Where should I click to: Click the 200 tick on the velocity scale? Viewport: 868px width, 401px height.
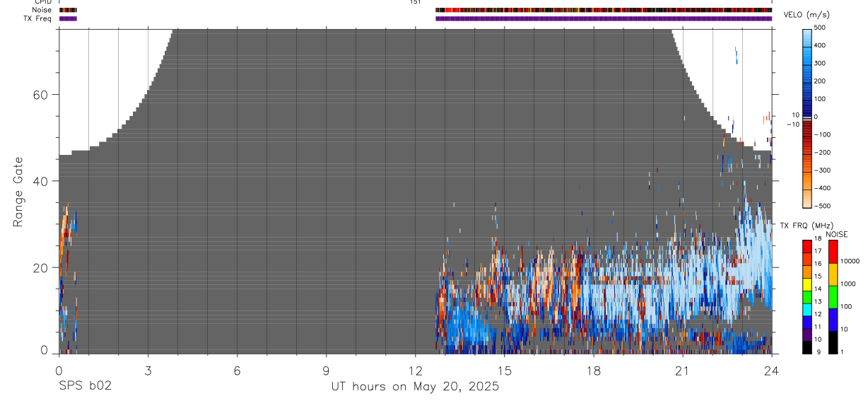coord(819,81)
